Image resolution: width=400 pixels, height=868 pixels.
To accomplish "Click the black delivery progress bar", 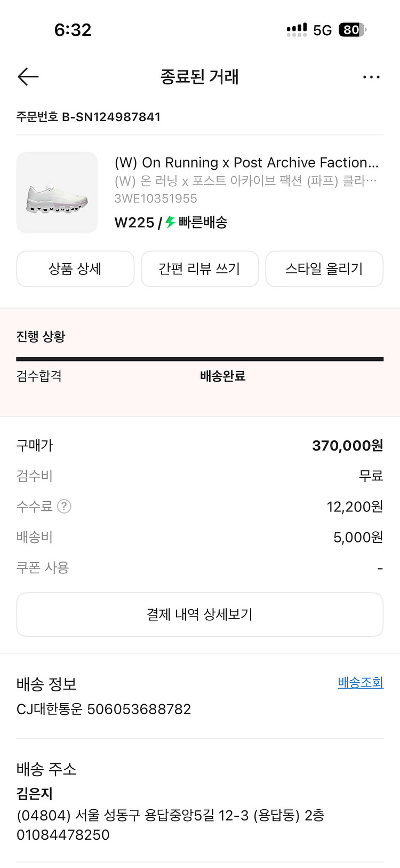I will point(200,359).
